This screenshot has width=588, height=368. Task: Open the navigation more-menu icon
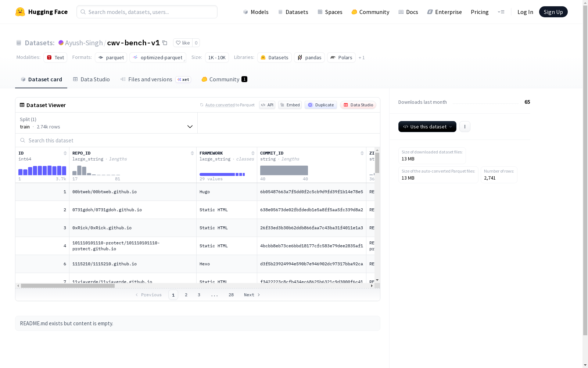click(x=501, y=12)
